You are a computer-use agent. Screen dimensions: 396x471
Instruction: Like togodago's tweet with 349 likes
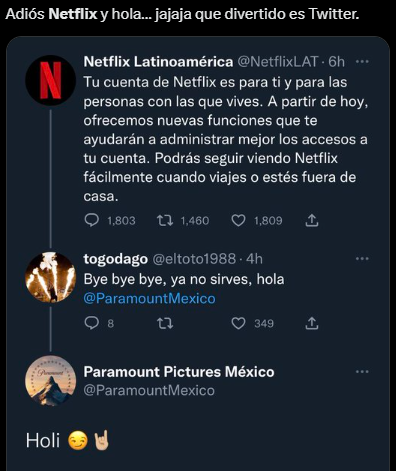[x=238, y=323]
